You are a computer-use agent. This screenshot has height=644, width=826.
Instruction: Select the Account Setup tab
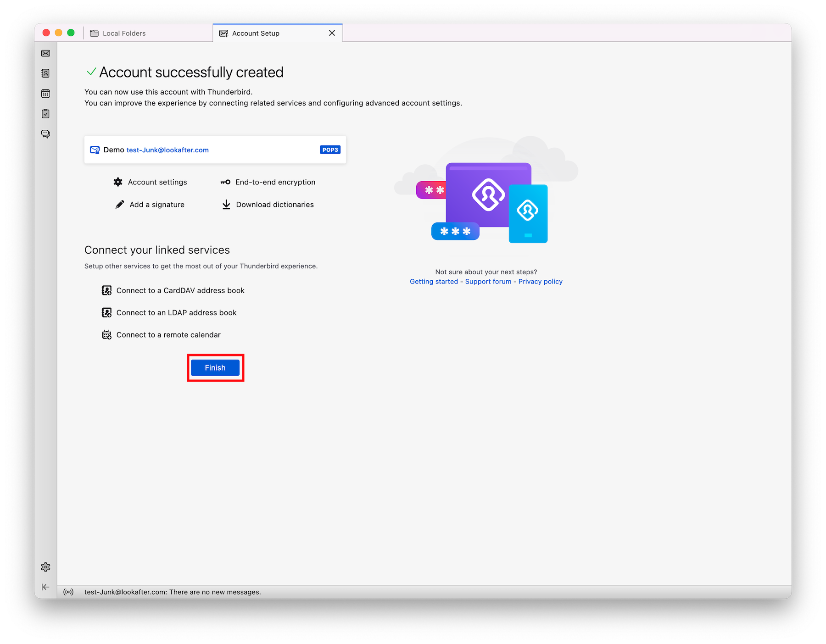pos(256,33)
